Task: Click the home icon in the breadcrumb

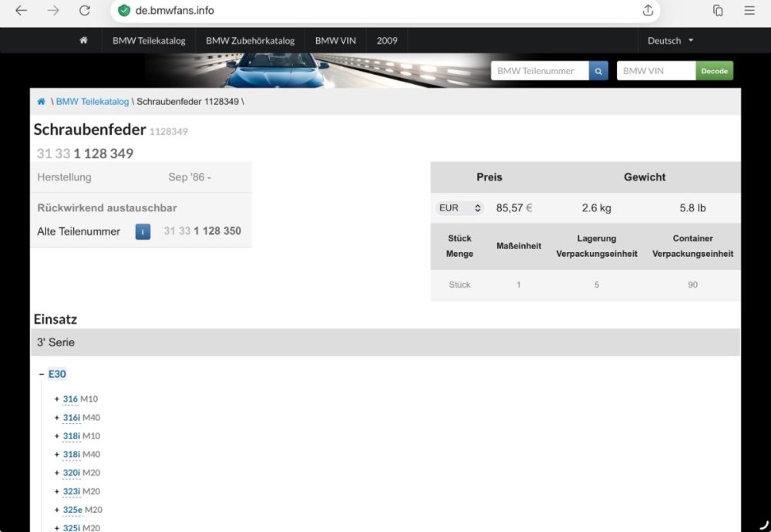Action: coord(42,102)
